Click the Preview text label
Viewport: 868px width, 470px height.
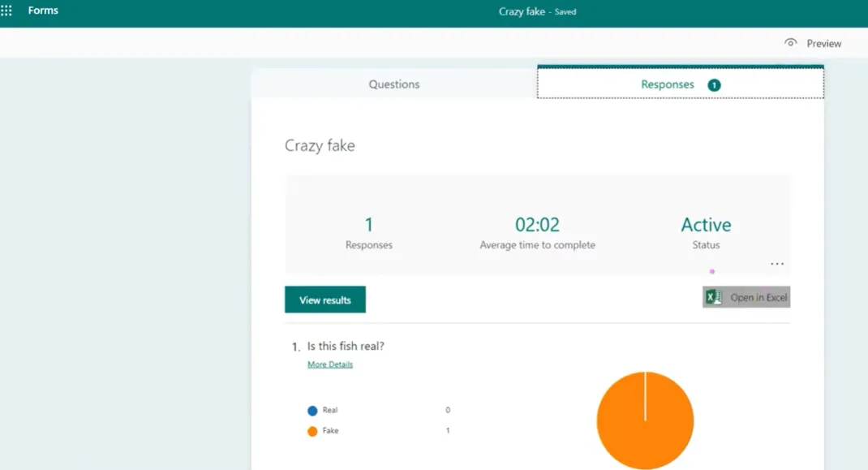click(823, 44)
